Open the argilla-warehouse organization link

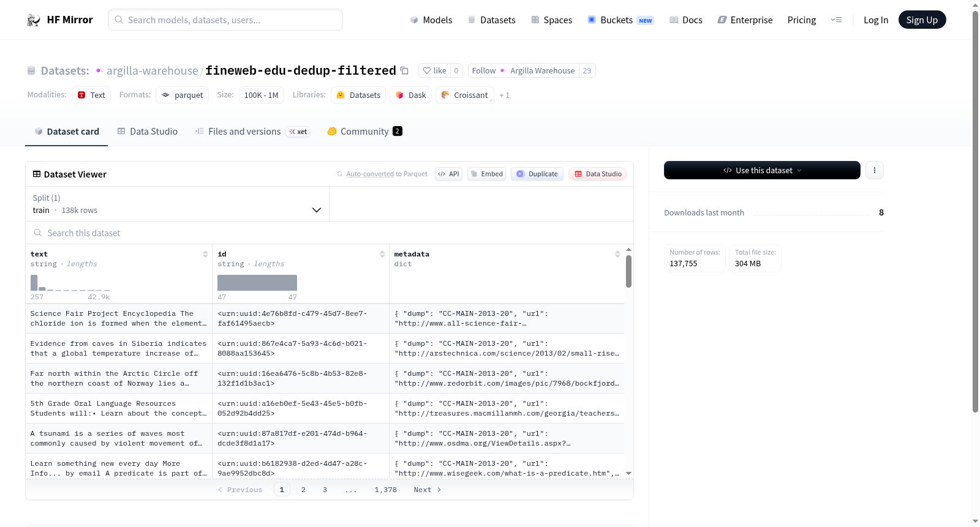(x=153, y=70)
